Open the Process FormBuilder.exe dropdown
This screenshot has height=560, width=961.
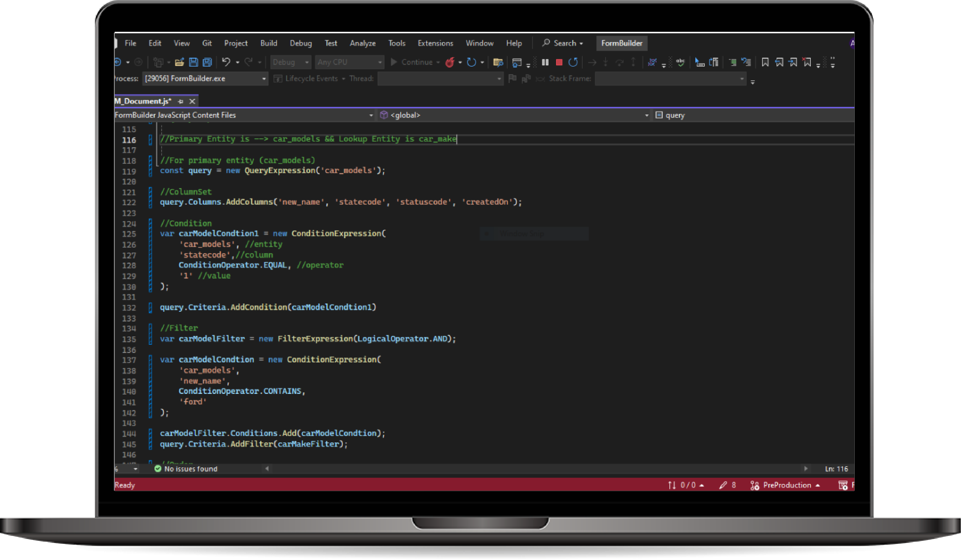264,78
